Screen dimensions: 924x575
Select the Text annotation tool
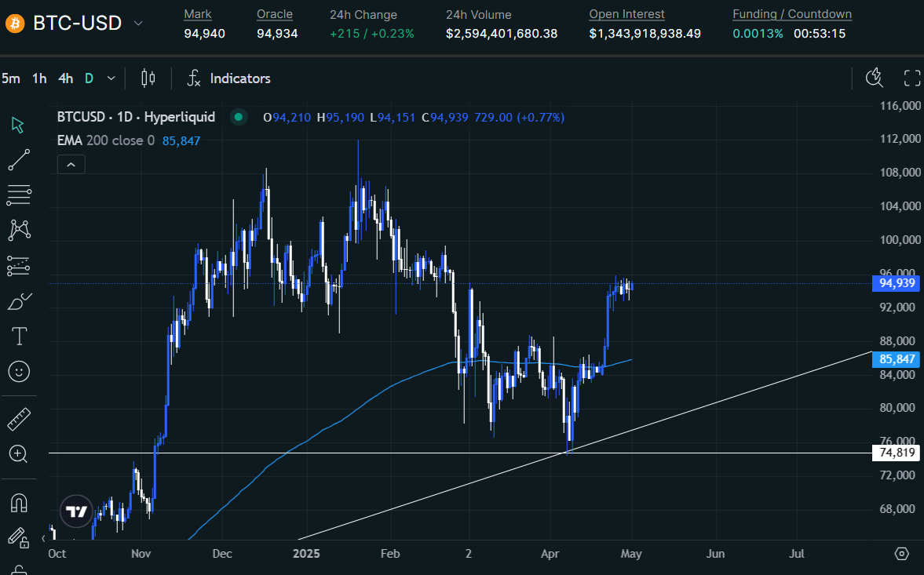pos(19,336)
